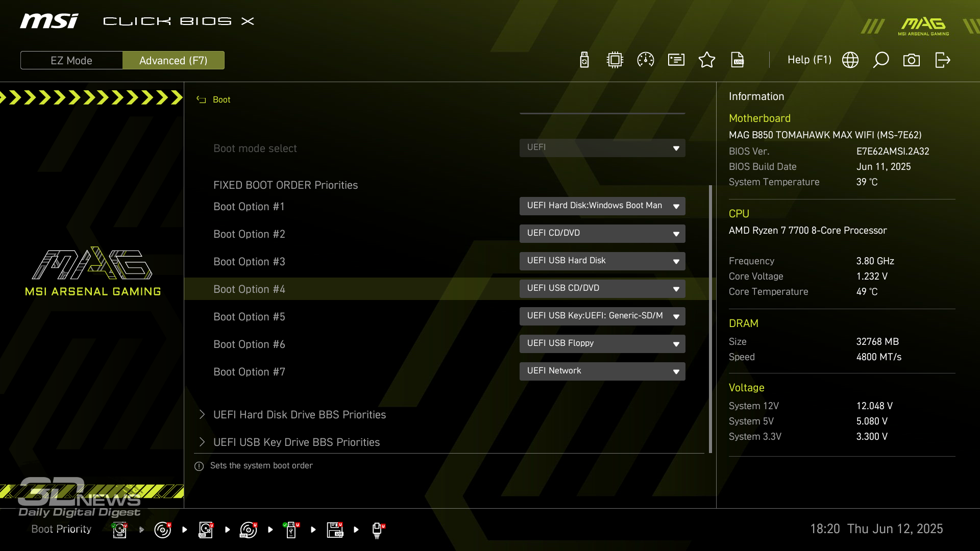Click the exit arrow icon

point(942,60)
